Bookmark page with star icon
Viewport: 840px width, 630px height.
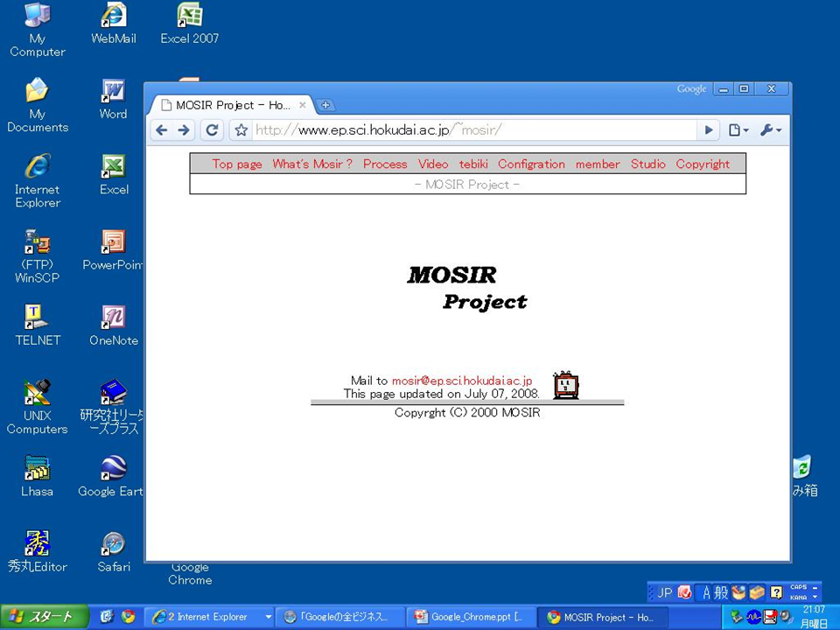(241, 130)
